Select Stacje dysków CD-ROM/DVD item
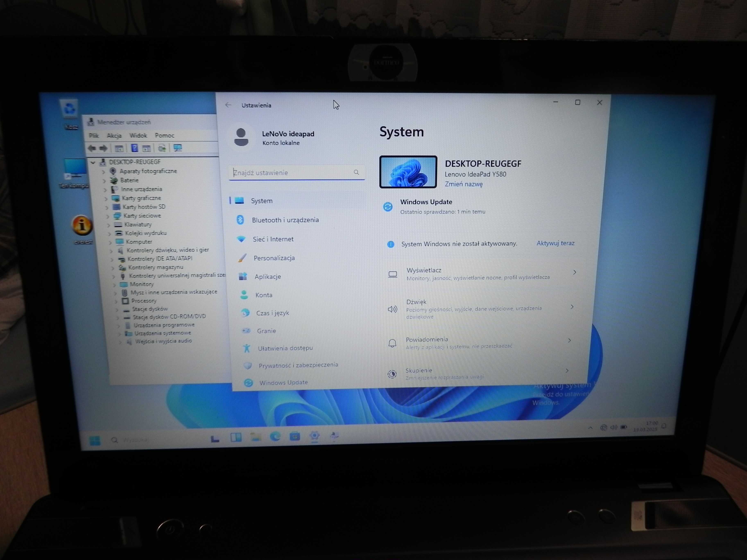The width and height of the screenshot is (747, 560). point(169,317)
